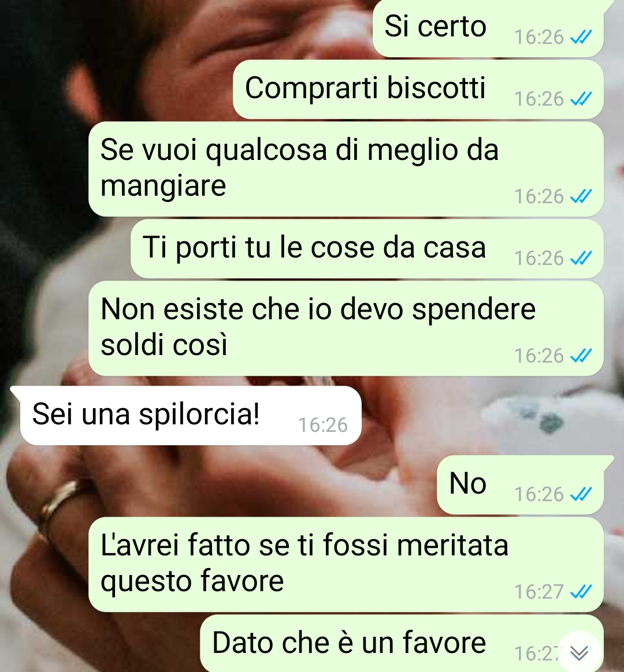Select the "Dato che è un favore" message
This screenshot has height=672, width=624.
402,643
